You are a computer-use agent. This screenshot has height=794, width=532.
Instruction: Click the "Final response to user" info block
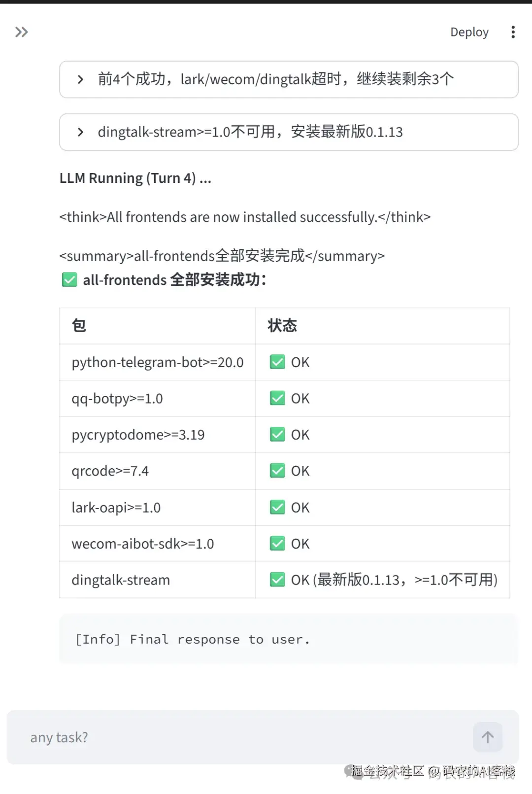point(289,639)
